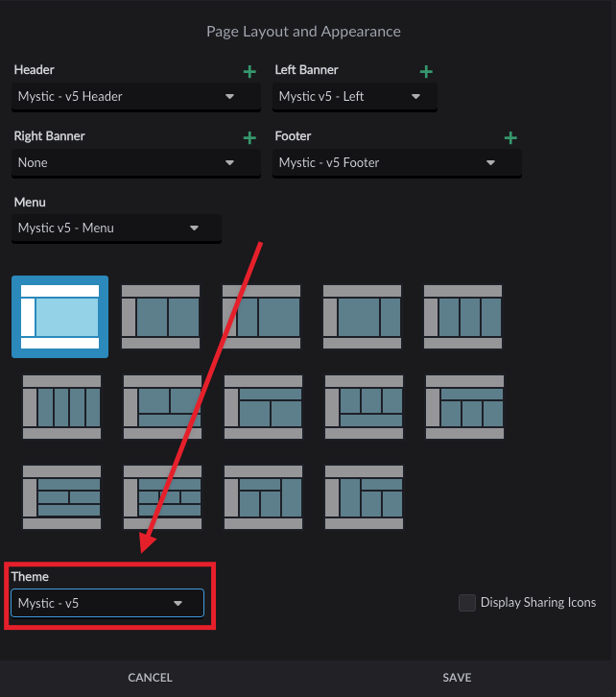Add a new Right Banner with plus icon

(249, 138)
